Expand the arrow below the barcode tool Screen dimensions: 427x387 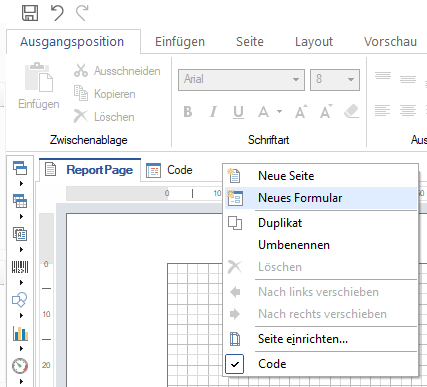coord(21,282)
